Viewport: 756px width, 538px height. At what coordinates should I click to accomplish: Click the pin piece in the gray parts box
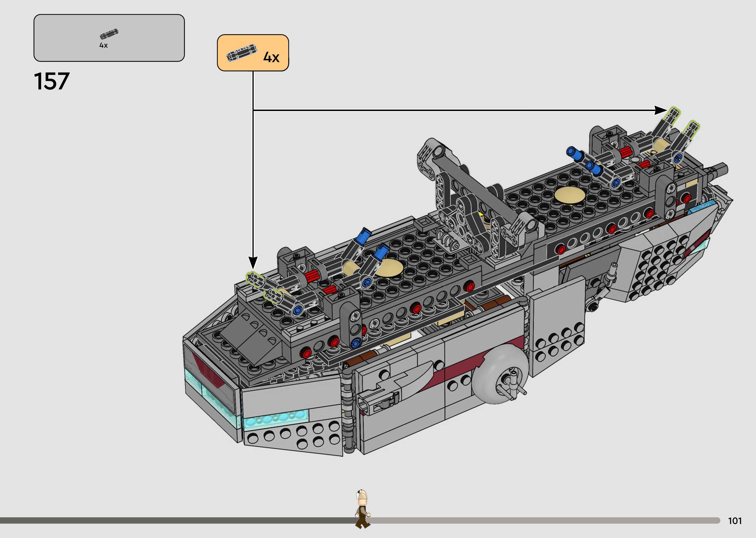coord(109,34)
